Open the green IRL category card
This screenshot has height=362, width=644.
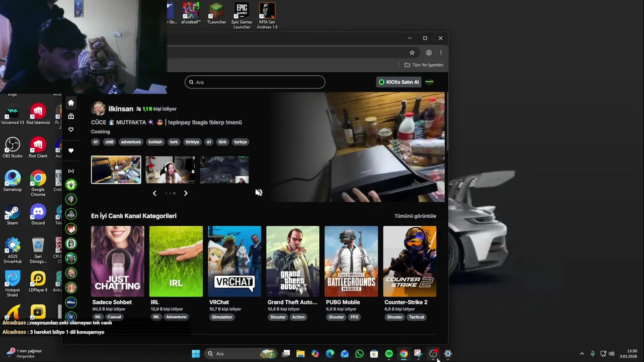coord(176,261)
